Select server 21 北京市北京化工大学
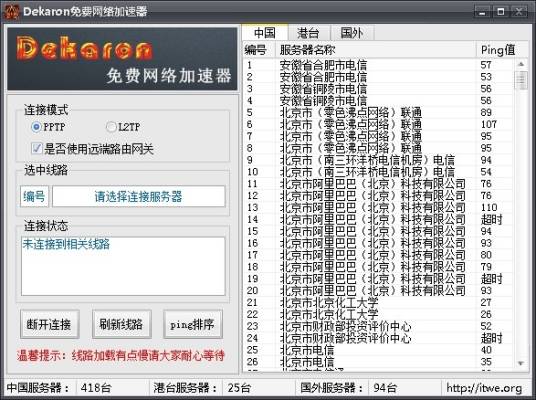The image size is (536, 400). [x=379, y=302]
